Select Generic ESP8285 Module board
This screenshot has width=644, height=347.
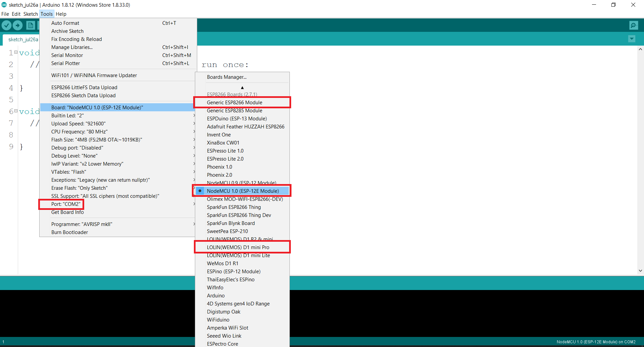point(242,111)
